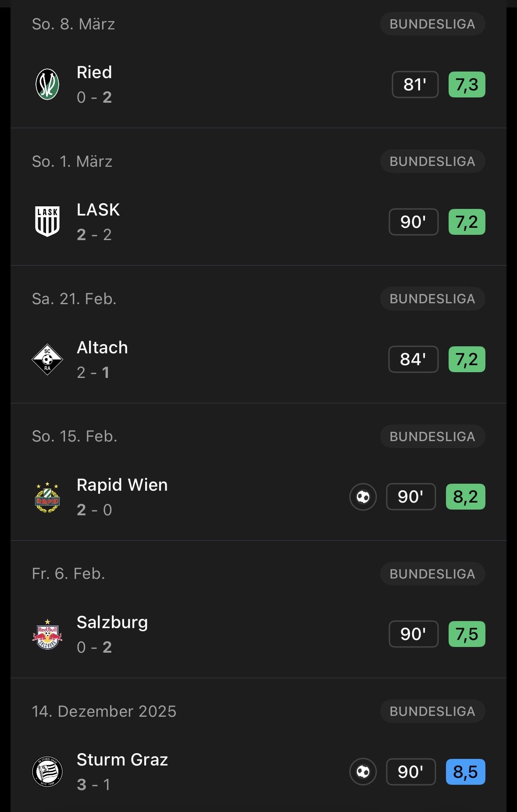Click the Red Bull Salzburg crest
The width and height of the screenshot is (517, 812).
click(47, 634)
